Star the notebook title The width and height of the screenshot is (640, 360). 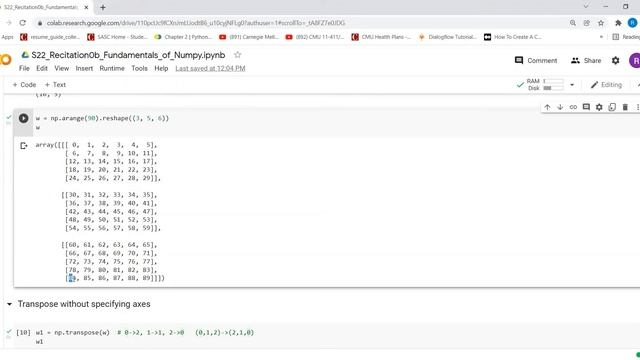tap(238, 55)
